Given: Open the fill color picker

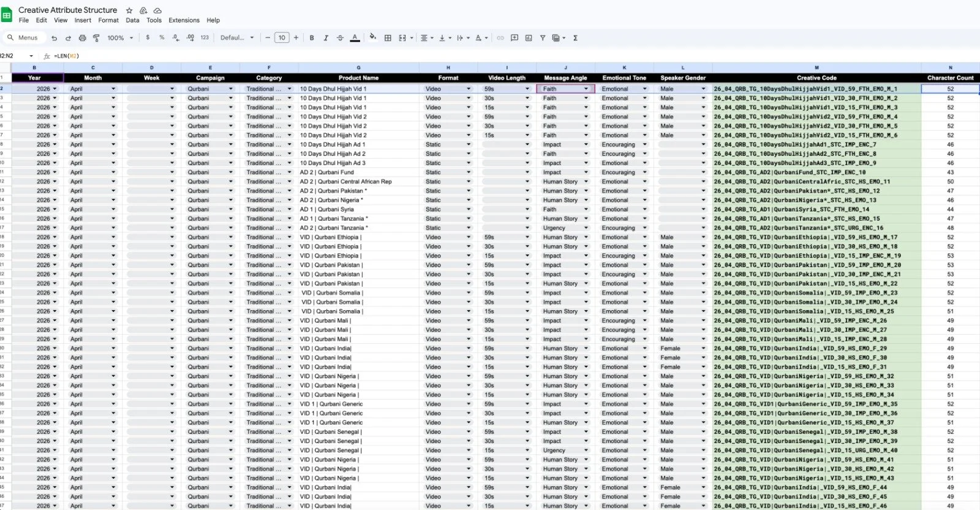Looking at the screenshot, I should [x=372, y=37].
